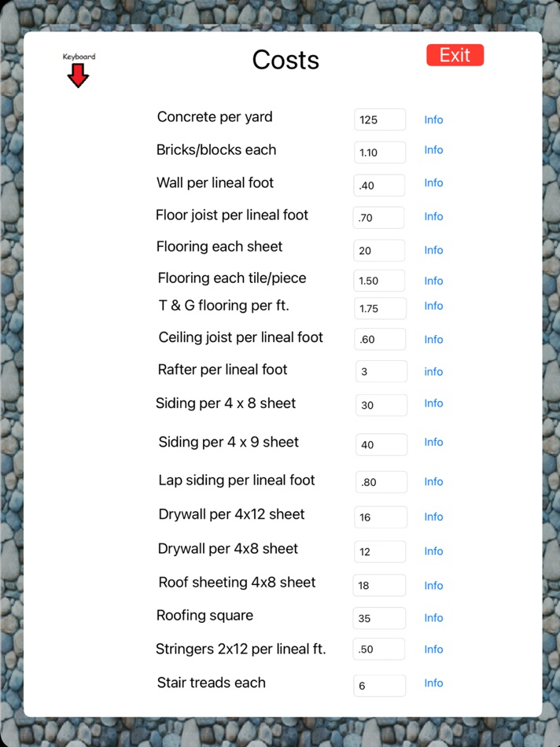Image resolution: width=560 pixels, height=747 pixels.
Task: Select the Concrete per yard price field
Action: click(379, 120)
